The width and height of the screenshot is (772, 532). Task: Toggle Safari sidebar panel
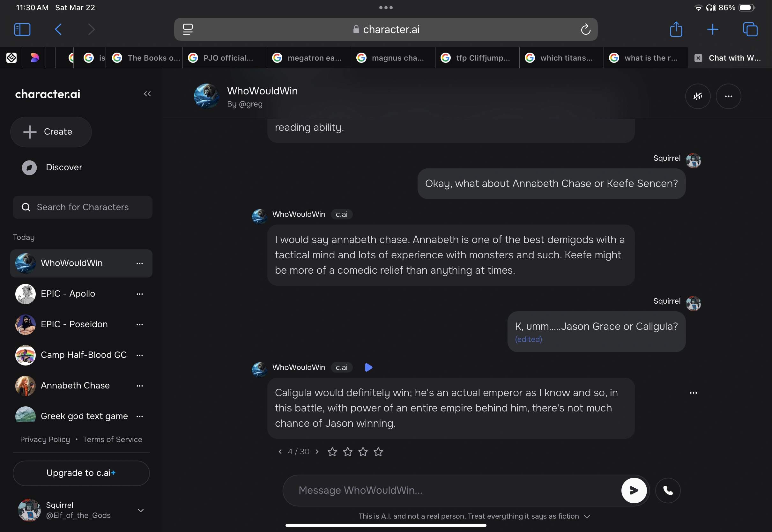(x=22, y=29)
